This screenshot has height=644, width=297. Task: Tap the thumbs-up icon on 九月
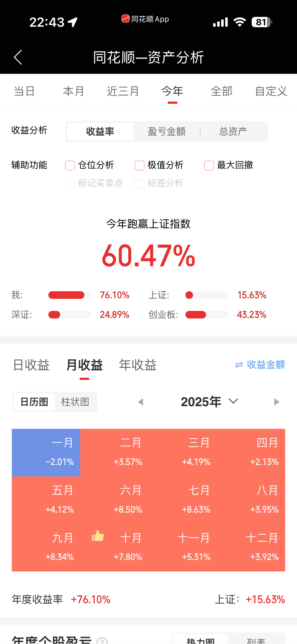pyautogui.click(x=98, y=536)
